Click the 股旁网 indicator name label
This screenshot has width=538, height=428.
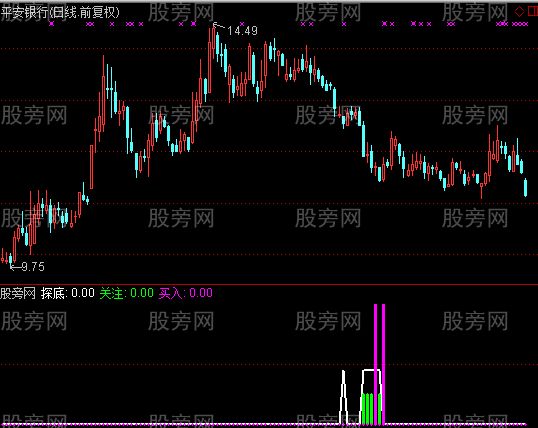(18, 293)
